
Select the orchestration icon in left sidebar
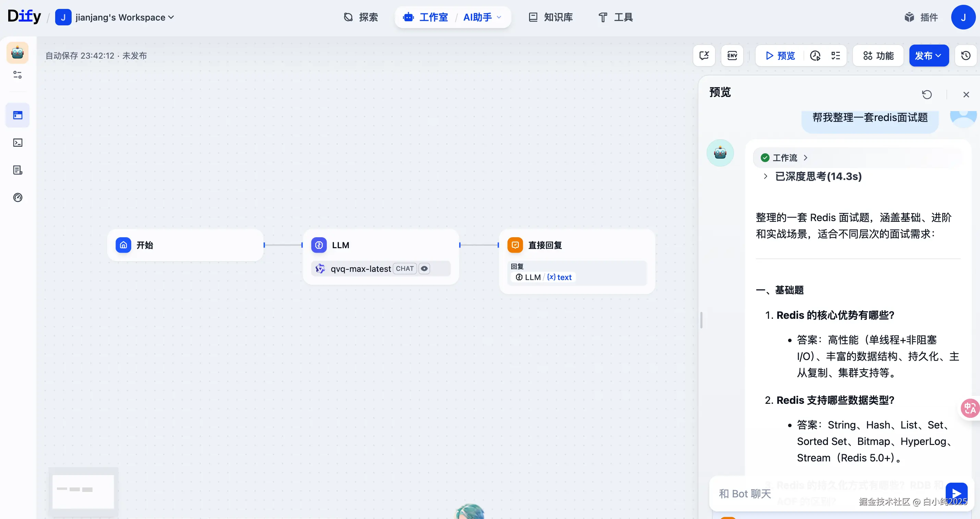coord(17,115)
